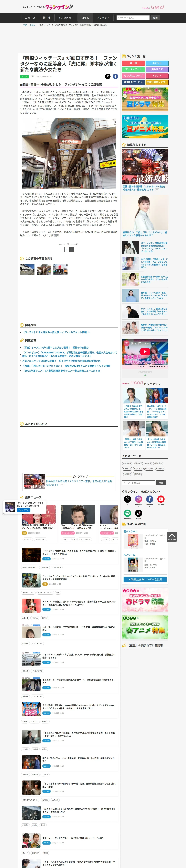Select the トレンド genre button
This screenshot has height=868, width=186.
[x=157, y=76]
